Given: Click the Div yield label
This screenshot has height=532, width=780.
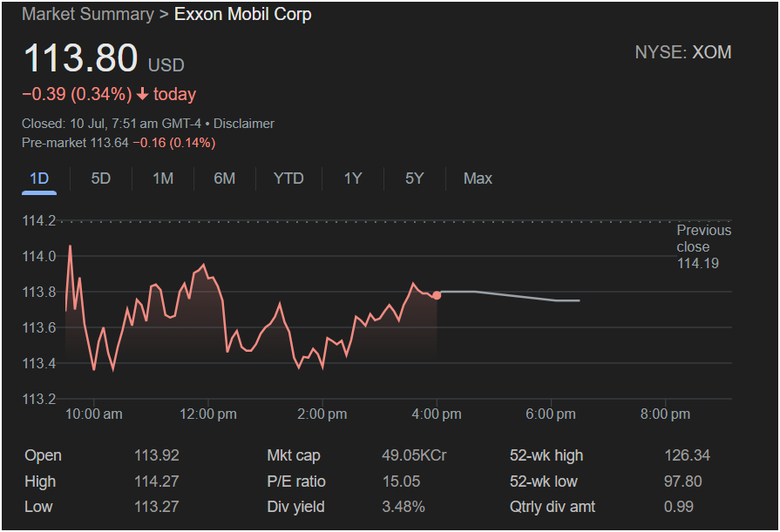Looking at the screenshot, I should pyautogui.click(x=295, y=507).
